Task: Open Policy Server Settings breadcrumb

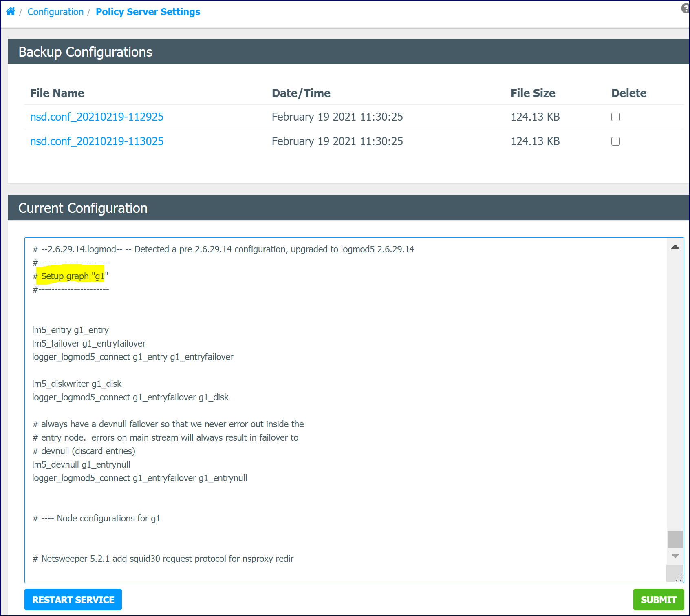Action: tap(148, 12)
